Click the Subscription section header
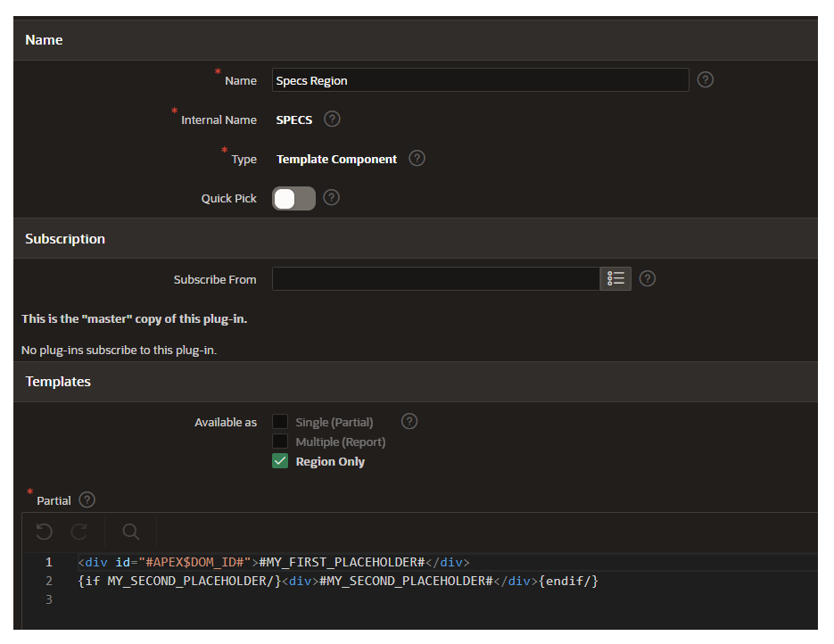This screenshot has height=644, width=834. (416, 239)
